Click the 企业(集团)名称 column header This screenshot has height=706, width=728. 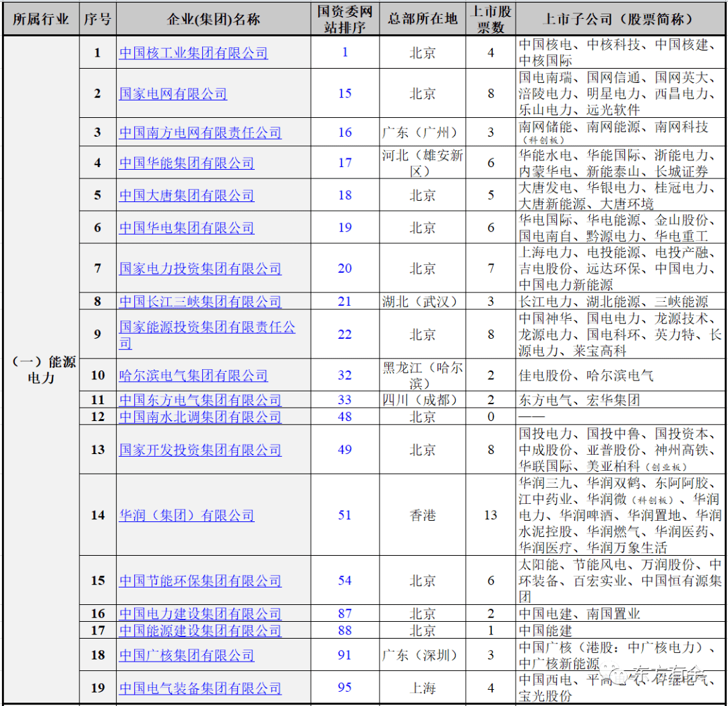click(214, 19)
